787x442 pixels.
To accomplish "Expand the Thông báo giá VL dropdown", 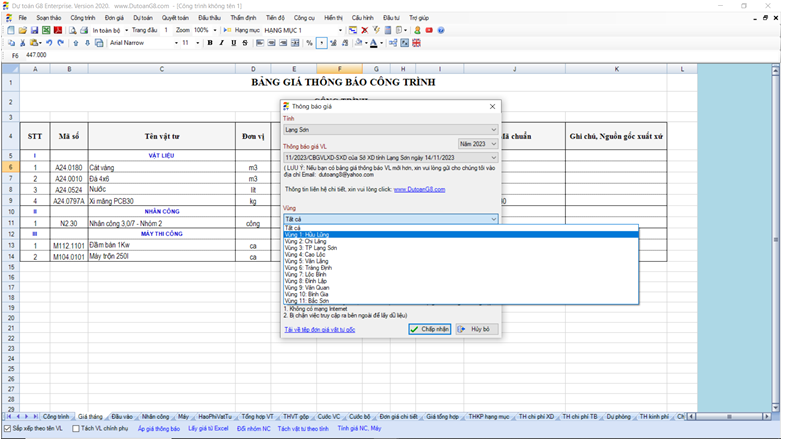I will click(x=390, y=158).
